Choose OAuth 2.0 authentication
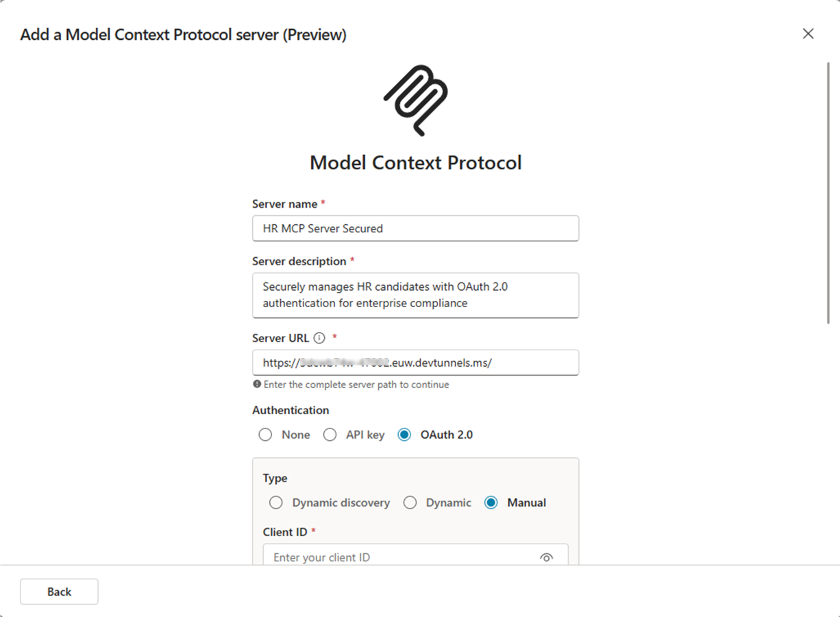This screenshot has width=840, height=617. tap(404, 435)
